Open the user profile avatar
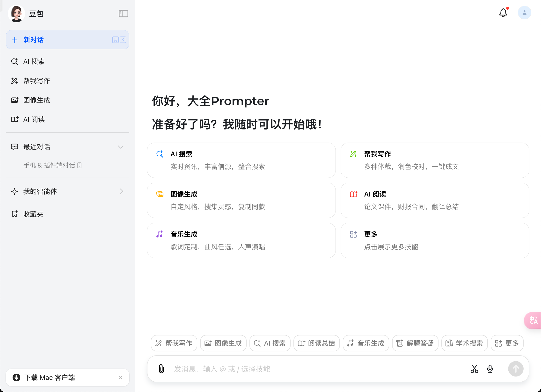 (x=524, y=13)
